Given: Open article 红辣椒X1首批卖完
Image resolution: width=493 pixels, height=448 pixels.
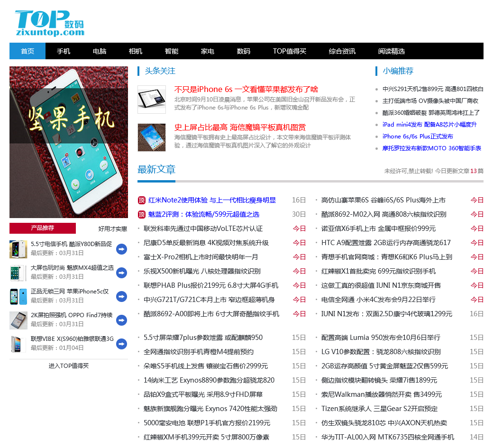Looking at the screenshot, I should [378, 271].
